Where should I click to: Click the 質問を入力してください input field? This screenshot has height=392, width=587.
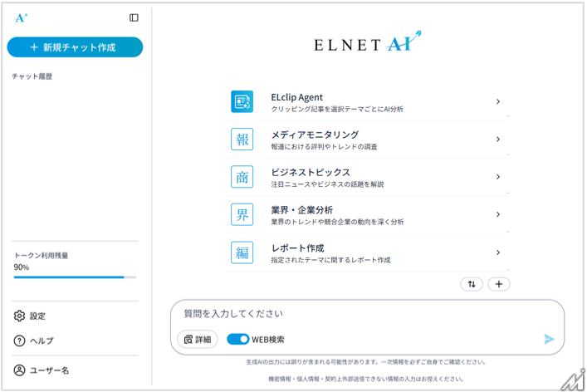[367, 314]
